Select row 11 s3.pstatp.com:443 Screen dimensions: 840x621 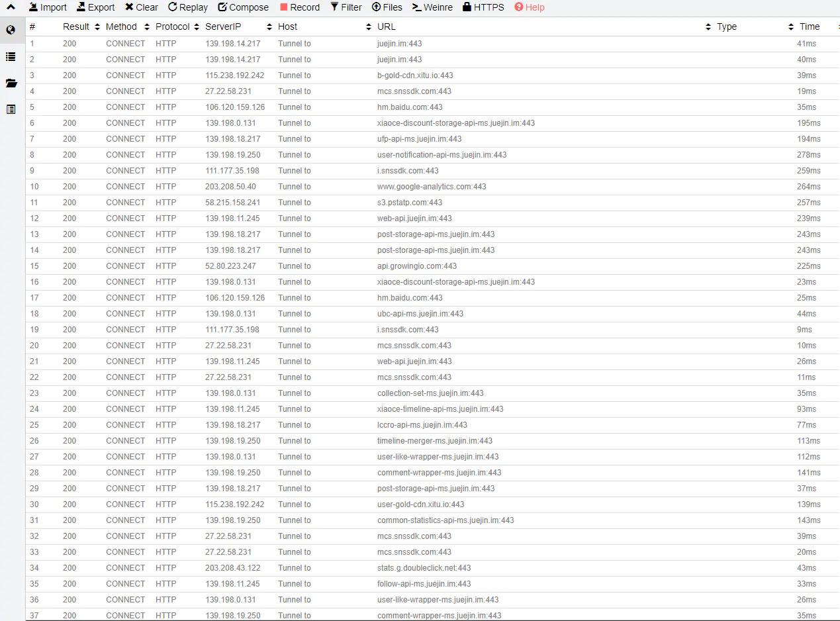(x=432, y=203)
